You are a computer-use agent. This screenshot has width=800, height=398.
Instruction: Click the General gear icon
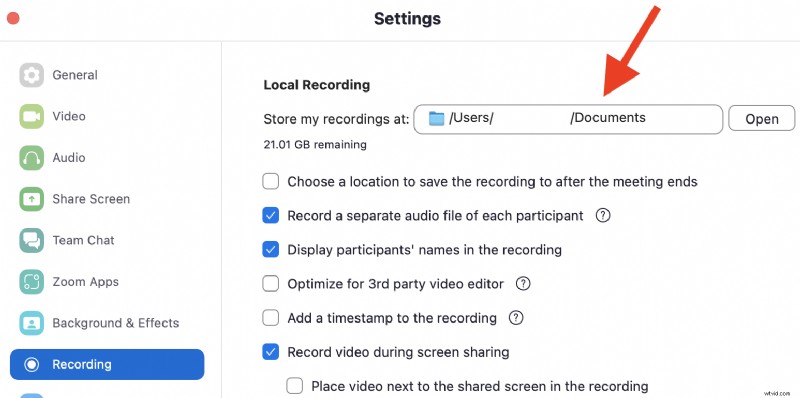(32, 75)
